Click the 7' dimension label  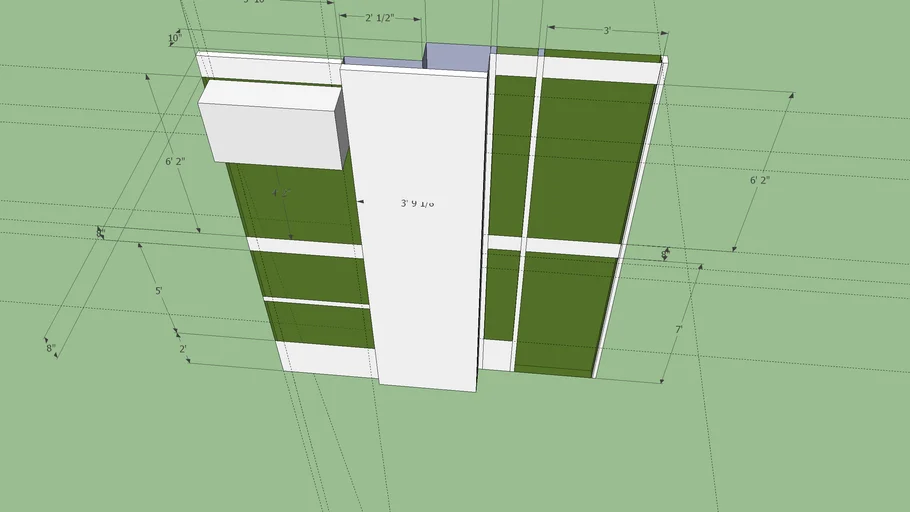(x=679, y=329)
